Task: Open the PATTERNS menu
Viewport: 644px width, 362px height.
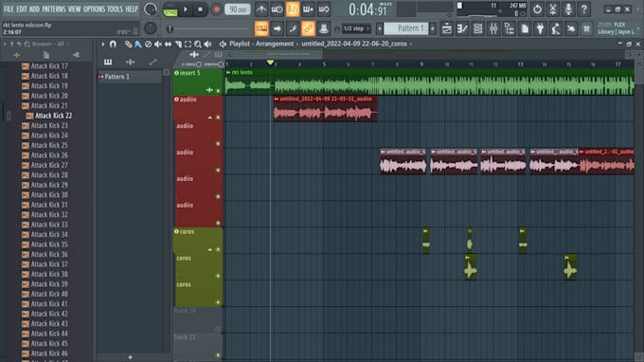Action: [54, 9]
